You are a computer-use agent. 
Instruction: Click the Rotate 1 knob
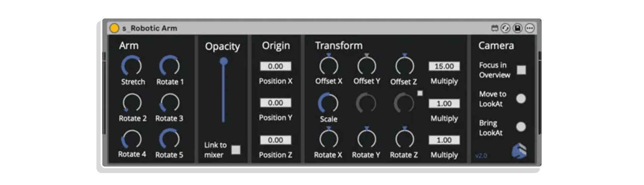point(169,66)
